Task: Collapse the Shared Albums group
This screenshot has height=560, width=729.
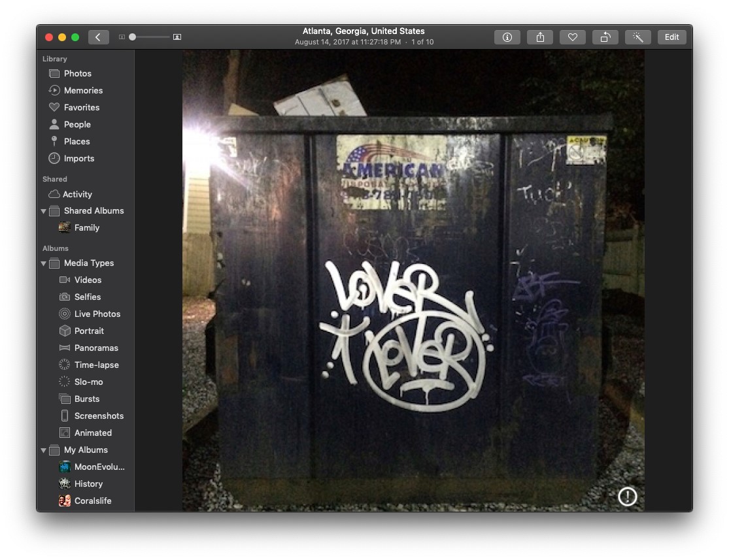Action: coord(44,211)
